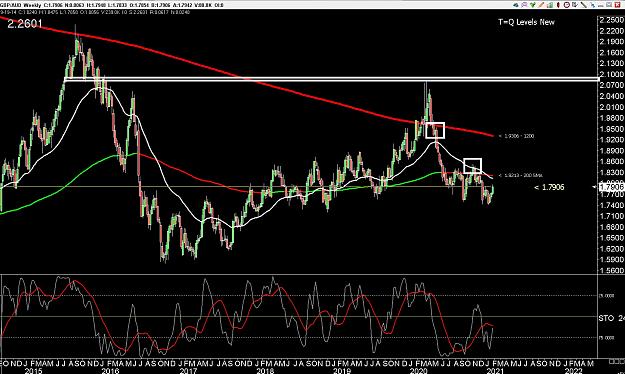Click the 2.1000 level on price axis
This screenshot has width=625, height=374.
coord(612,74)
